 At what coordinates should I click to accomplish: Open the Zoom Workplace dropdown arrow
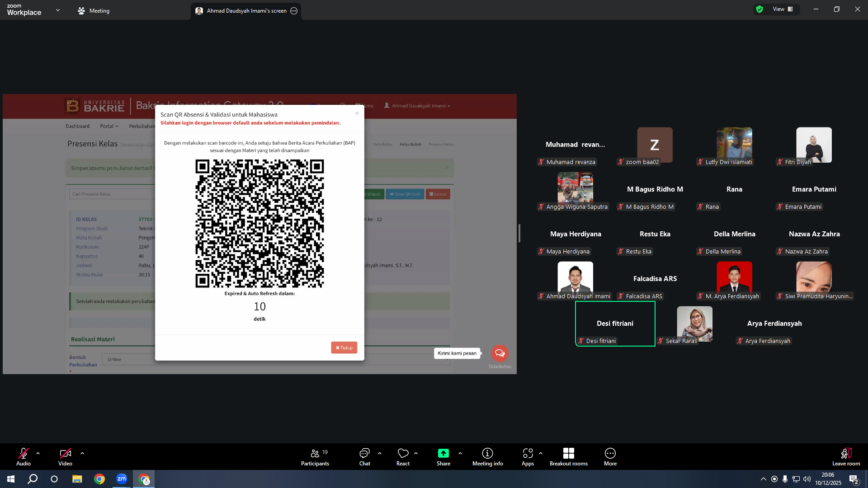tap(57, 10)
